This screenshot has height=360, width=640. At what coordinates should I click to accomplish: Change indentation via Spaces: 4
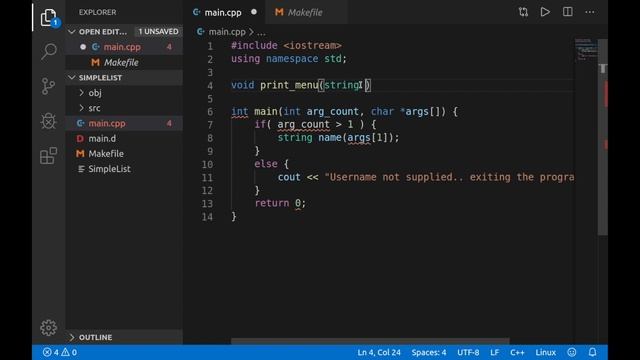[429, 352]
